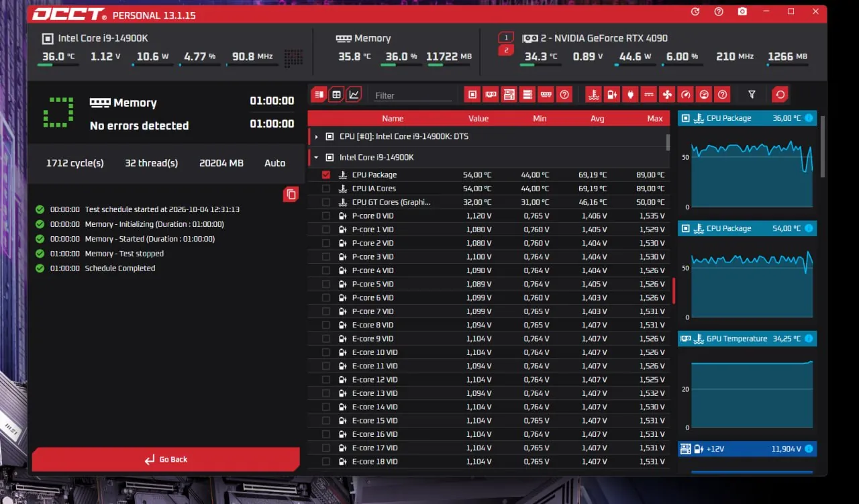Reset sensor min/max with the refresh icon
Viewport: 859px width, 504px height.
pyautogui.click(x=780, y=95)
